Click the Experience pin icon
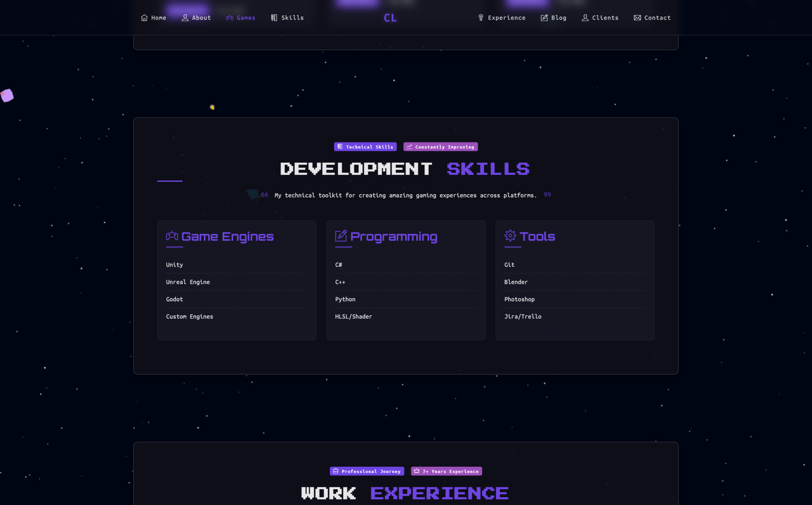Viewport: 812px width, 505px height. click(x=481, y=18)
